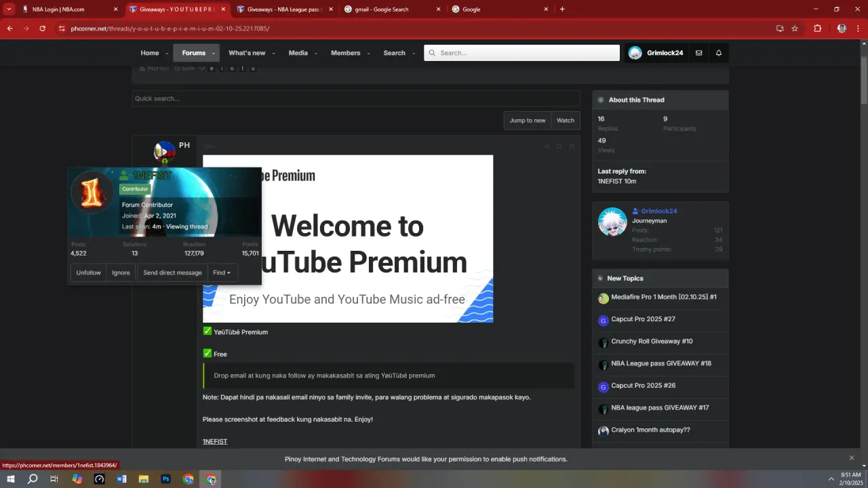This screenshot has height=488, width=868.
Task: Focus the forum Search input field
Action: (x=521, y=53)
